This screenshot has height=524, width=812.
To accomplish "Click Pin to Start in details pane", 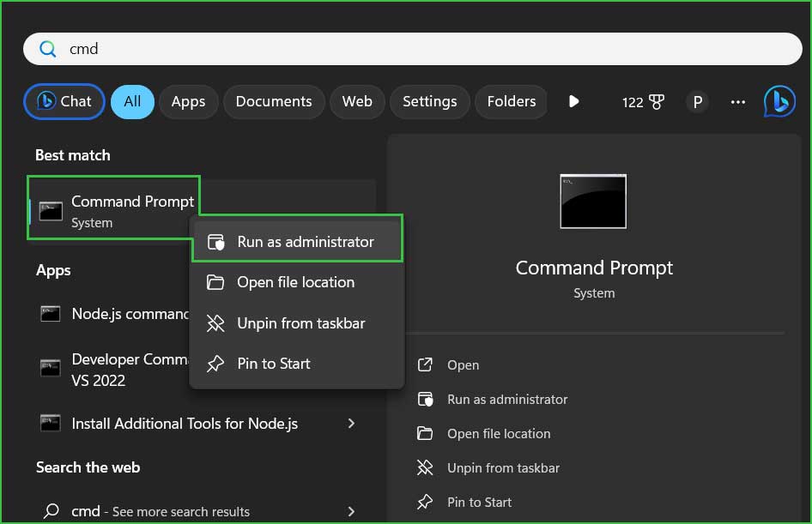I will pyautogui.click(x=479, y=503).
